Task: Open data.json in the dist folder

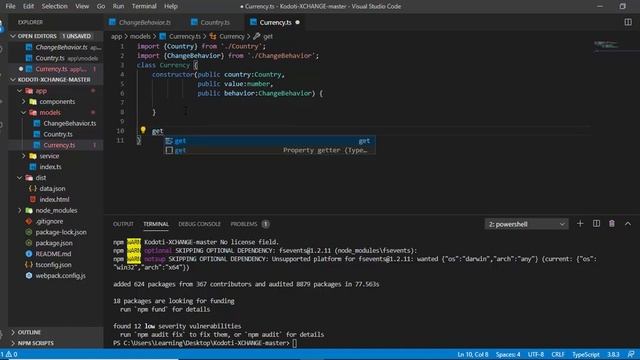Action: point(52,189)
